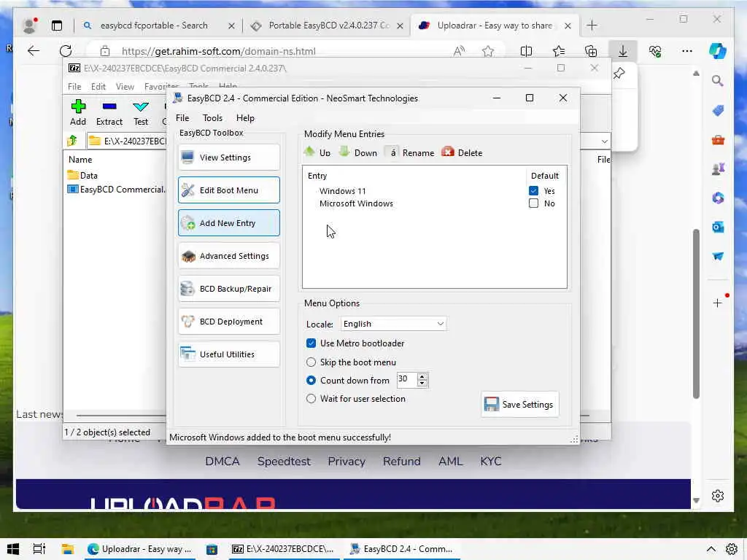Open 7-Zip Edit menu

click(98, 87)
